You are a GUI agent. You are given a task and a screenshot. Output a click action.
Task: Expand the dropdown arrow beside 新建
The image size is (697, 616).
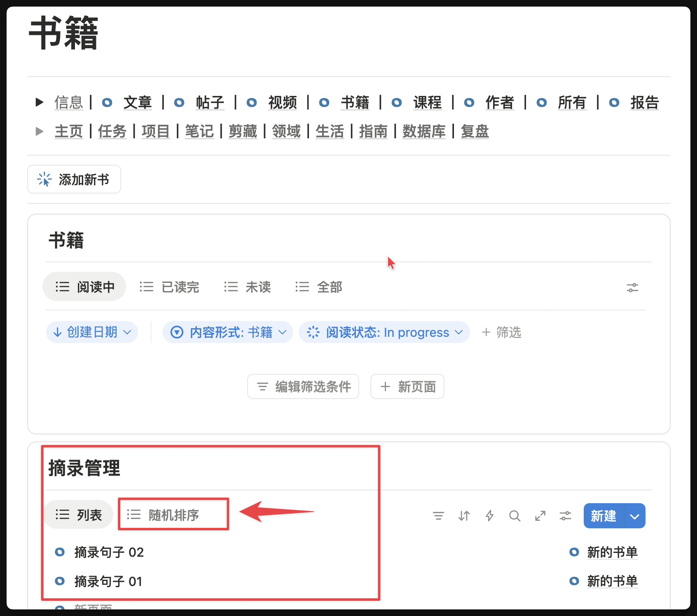coord(635,516)
